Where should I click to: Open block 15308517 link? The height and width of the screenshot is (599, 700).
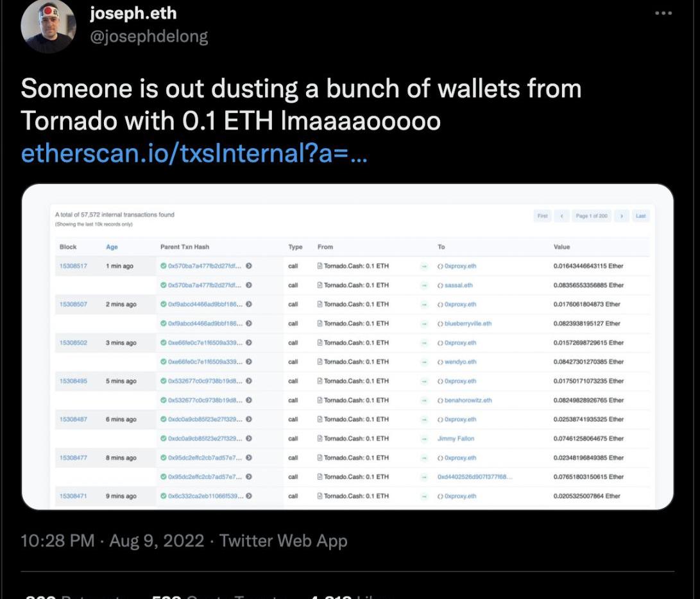coord(73,266)
